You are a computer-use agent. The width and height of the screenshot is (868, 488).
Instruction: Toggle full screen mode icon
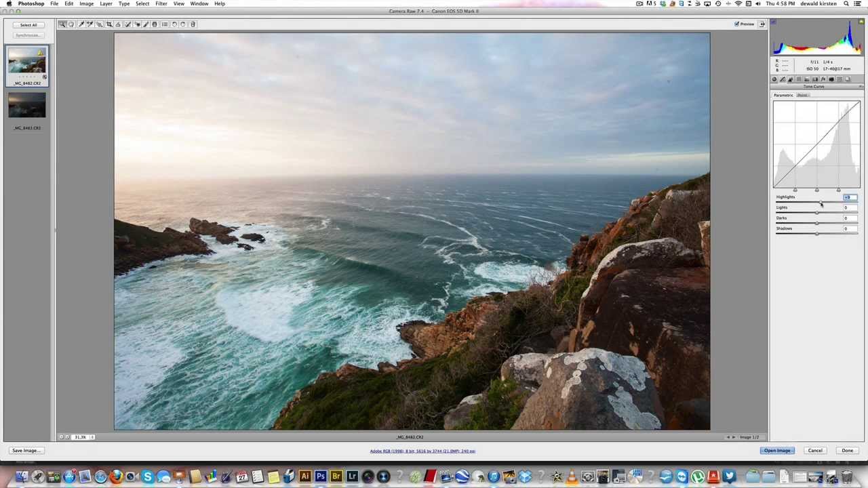click(x=762, y=24)
